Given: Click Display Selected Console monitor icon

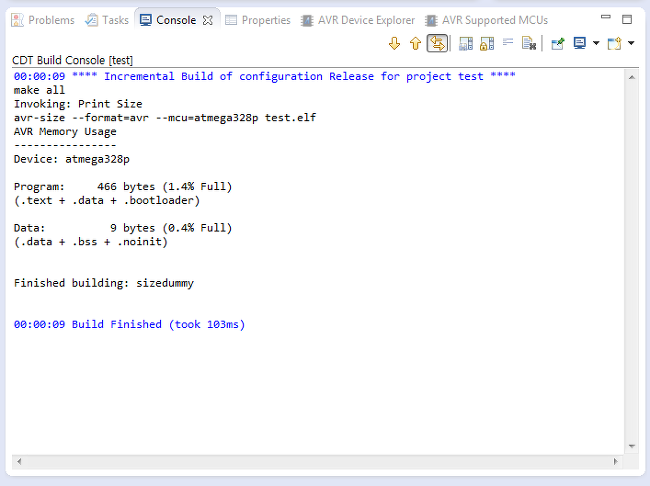Looking at the screenshot, I should pos(580,43).
